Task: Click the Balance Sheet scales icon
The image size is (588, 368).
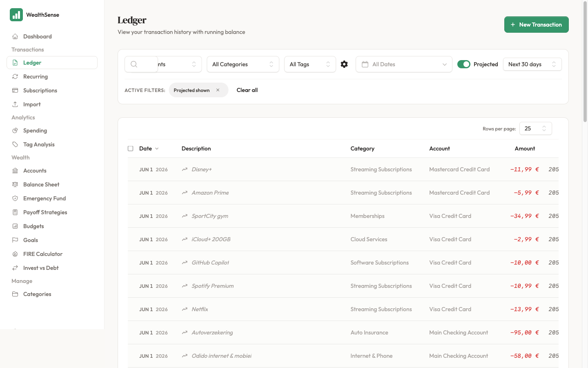Action: (15, 184)
